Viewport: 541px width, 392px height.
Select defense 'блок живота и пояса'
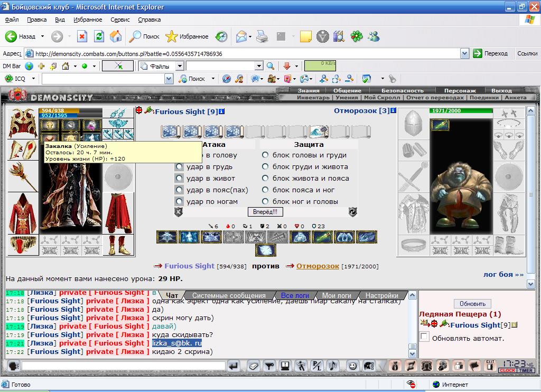click(265, 178)
